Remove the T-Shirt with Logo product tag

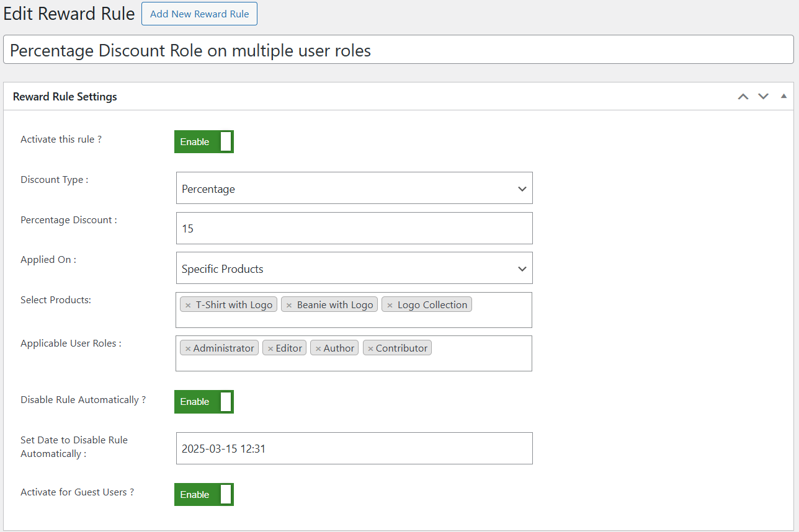(188, 304)
